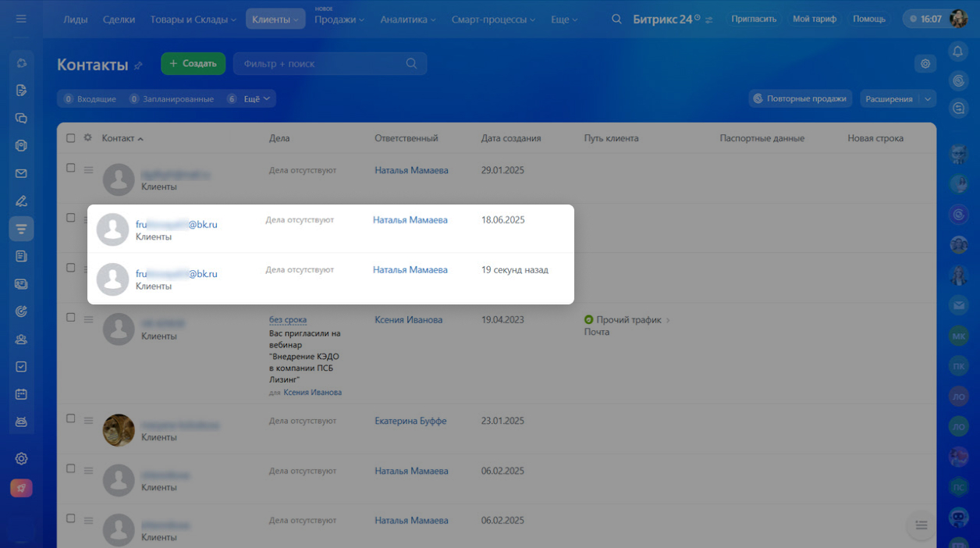Open the mail icon in left sidebar
The width and height of the screenshot is (980, 548).
tap(21, 173)
